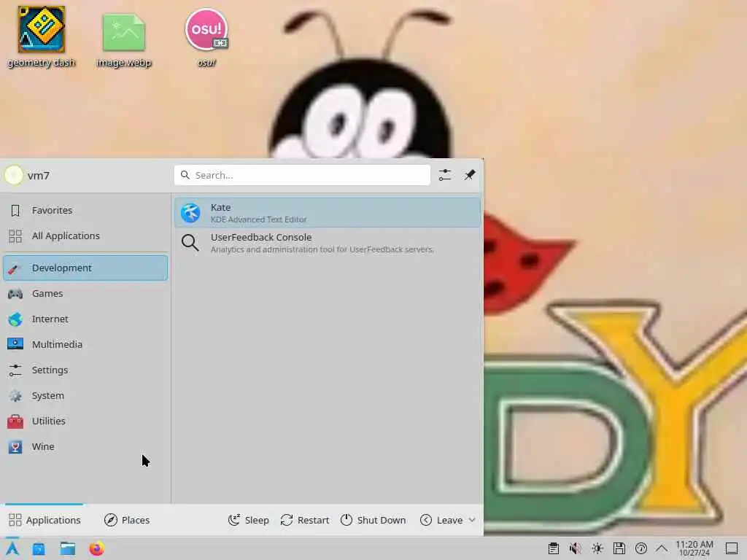
Task: Click the System gear icon
Action: coord(15,396)
